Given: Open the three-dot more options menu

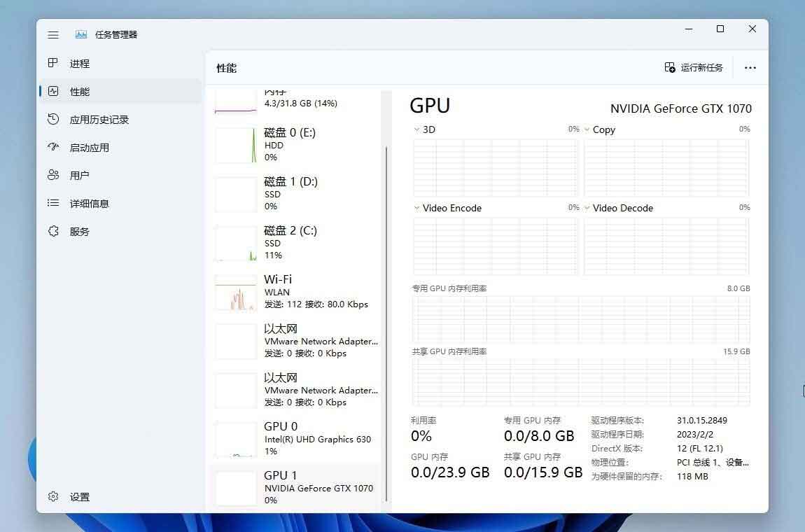Looking at the screenshot, I should point(750,68).
